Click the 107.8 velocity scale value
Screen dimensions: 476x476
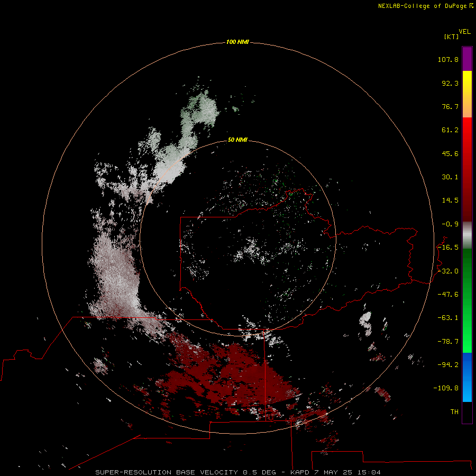[448, 59]
